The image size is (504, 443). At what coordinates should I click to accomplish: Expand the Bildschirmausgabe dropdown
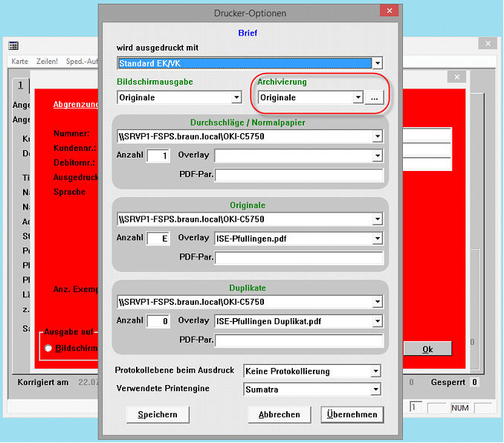(236, 97)
